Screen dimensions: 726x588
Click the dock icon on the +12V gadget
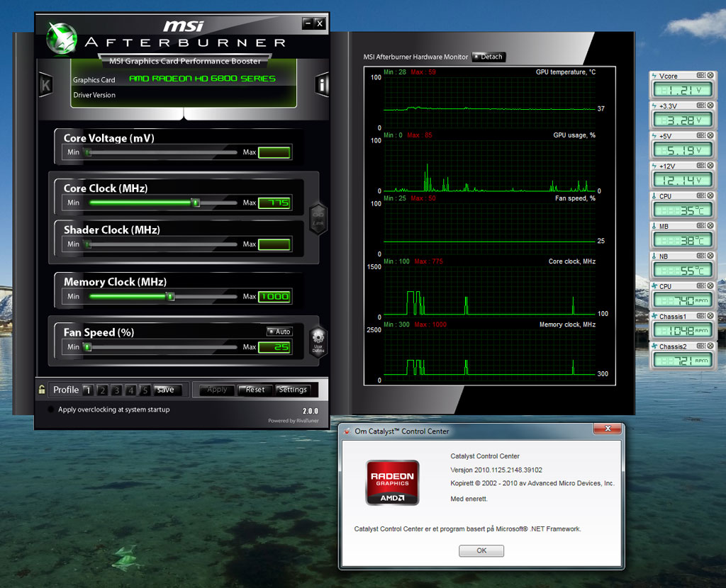click(701, 166)
